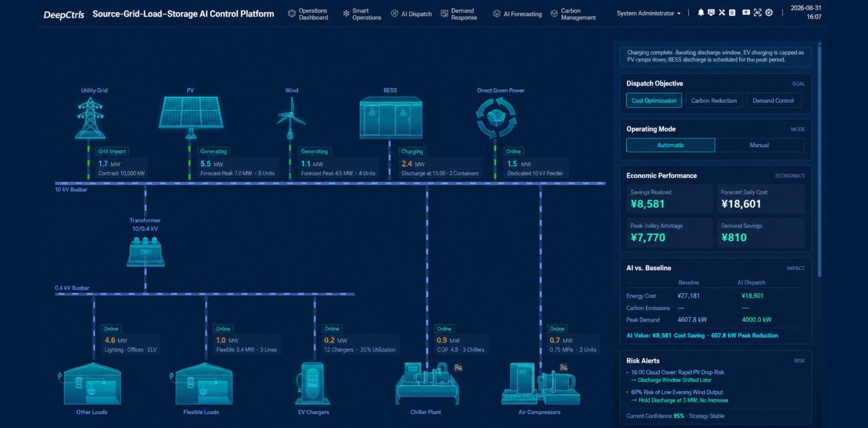Switch operating mode to Manual
This screenshot has height=428, width=868.
(x=759, y=145)
